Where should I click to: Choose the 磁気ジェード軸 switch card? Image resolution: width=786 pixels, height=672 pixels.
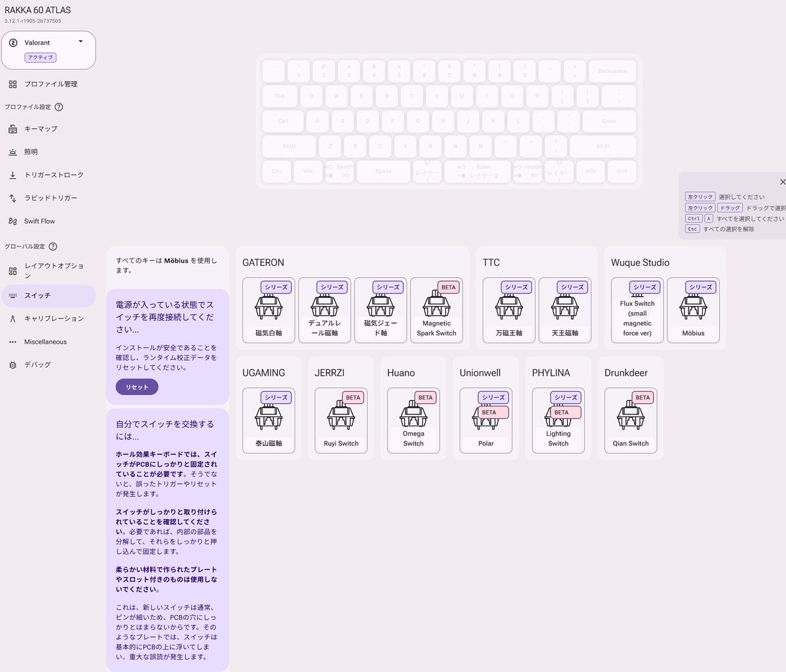click(x=381, y=310)
